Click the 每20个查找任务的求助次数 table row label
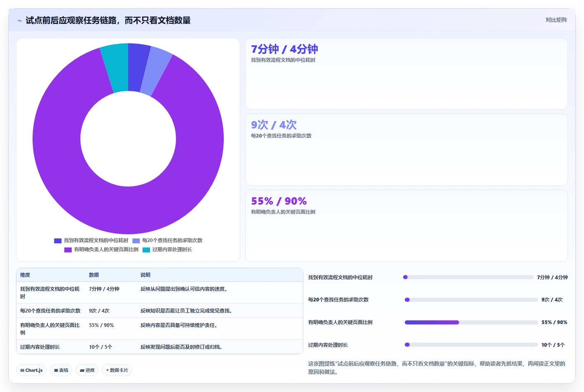The width and height of the screenshot is (584, 392). [x=50, y=311]
